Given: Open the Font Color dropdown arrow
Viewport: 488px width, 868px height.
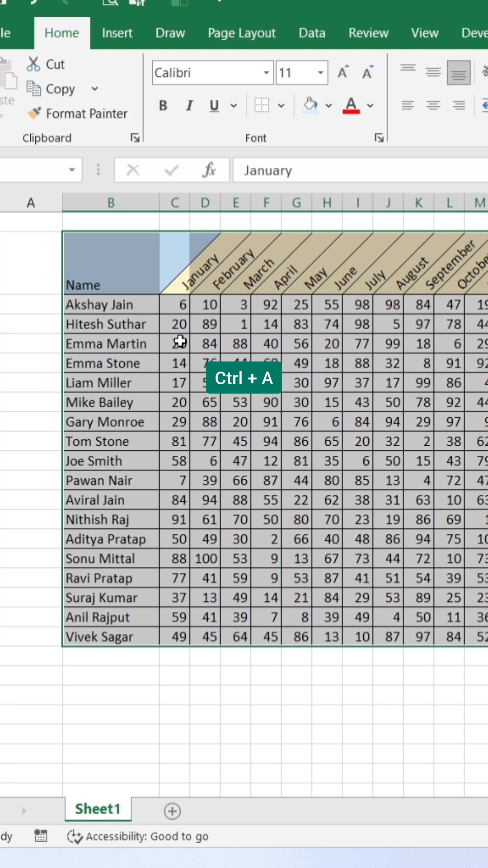Looking at the screenshot, I should 370,106.
